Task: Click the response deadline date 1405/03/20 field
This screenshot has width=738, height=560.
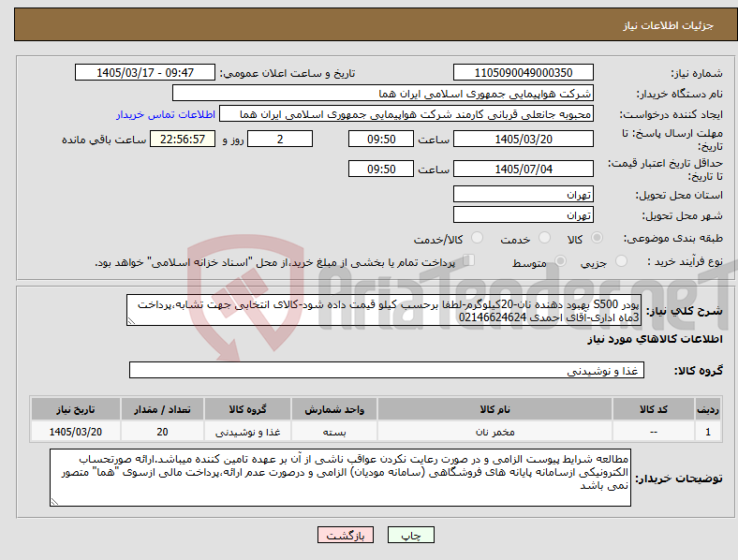Action: pos(523,139)
